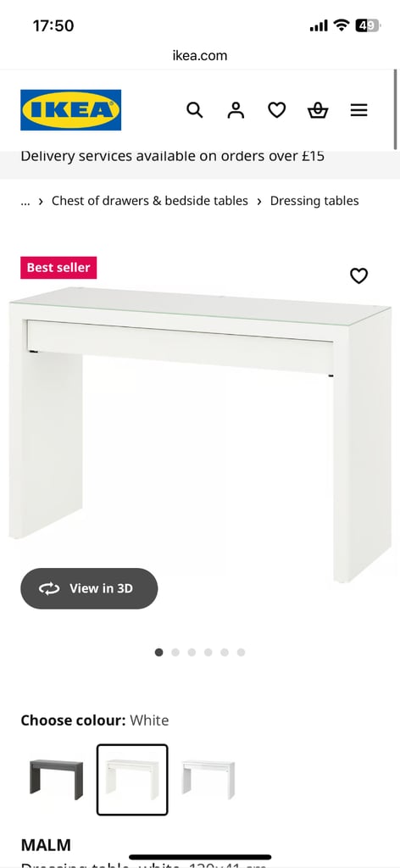This screenshot has height=868, width=400.
Task: Jump to last image carousel dot
Action: pyautogui.click(x=241, y=652)
